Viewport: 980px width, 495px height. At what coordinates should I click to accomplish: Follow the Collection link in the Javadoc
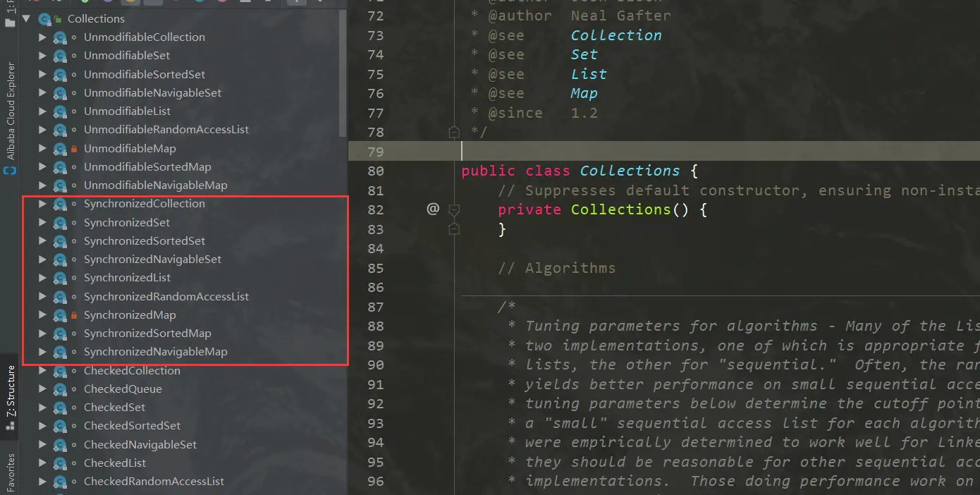616,35
